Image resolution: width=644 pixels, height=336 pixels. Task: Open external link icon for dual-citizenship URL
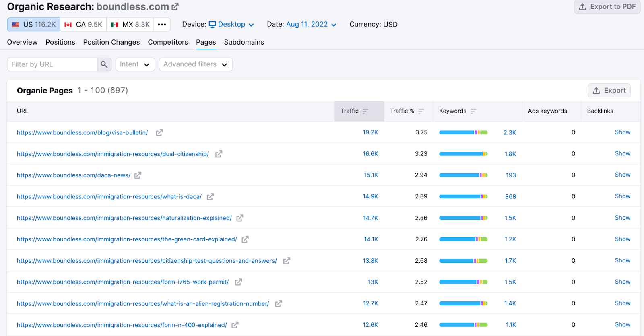[x=219, y=154]
